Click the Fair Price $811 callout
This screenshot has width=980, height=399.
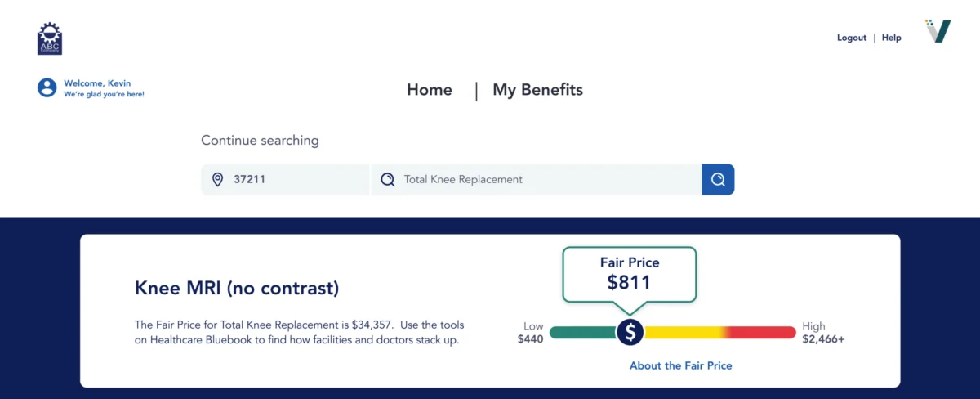(x=630, y=275)
